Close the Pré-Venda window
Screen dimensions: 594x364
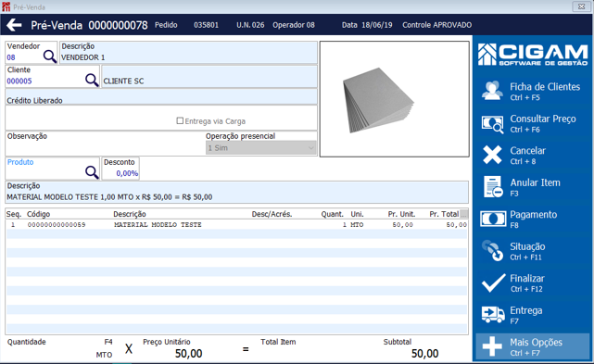click(582, 6)
